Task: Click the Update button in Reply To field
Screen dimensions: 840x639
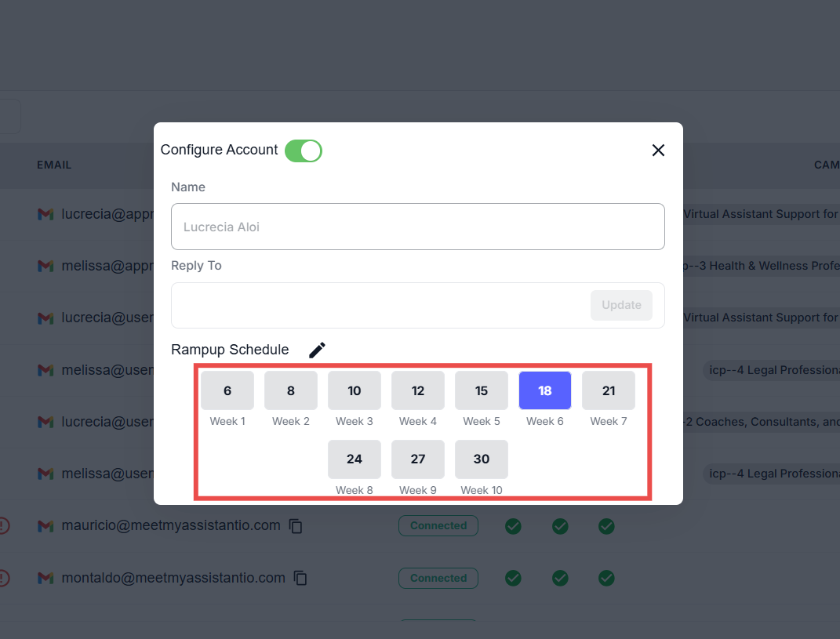Action: pyautogui.click(x=621, y=305)
